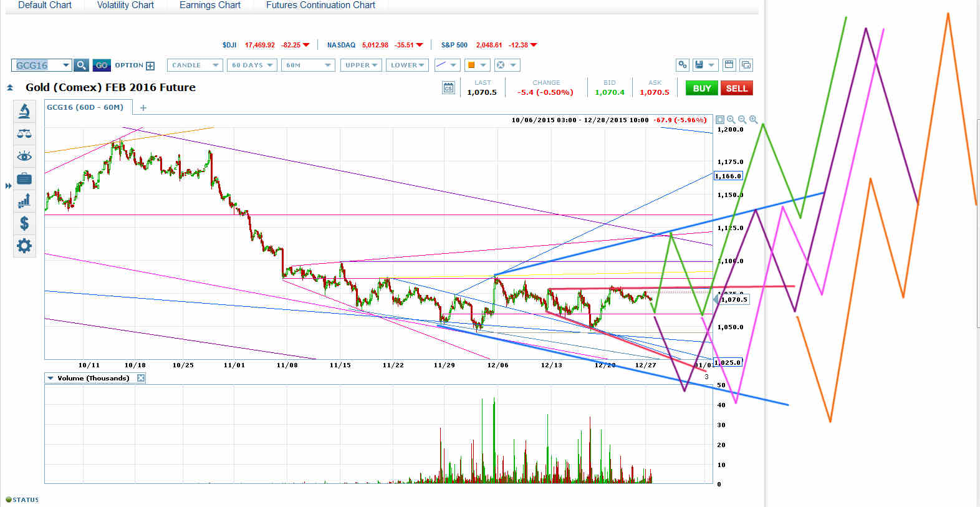Click the chart settings gears icon
This screenshot has width=980, height=507.
[x=683, y=65]
